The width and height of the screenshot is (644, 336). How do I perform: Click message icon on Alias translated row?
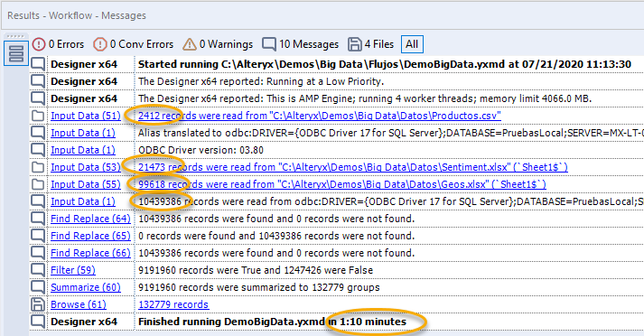pyautogui.click(x=38, y=133)
